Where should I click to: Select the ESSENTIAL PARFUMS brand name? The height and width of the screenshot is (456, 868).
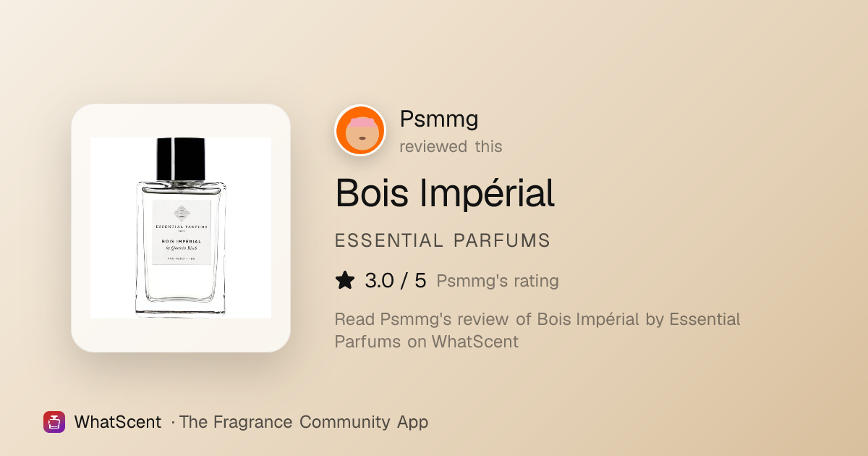tap(443, 241)
